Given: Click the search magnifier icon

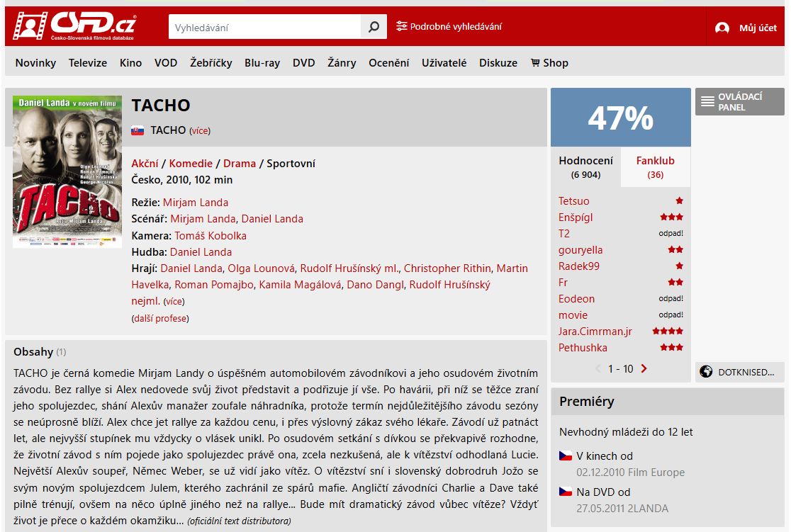Looking at the screenshot, I should pyautogui.click(x=374, y=27).
